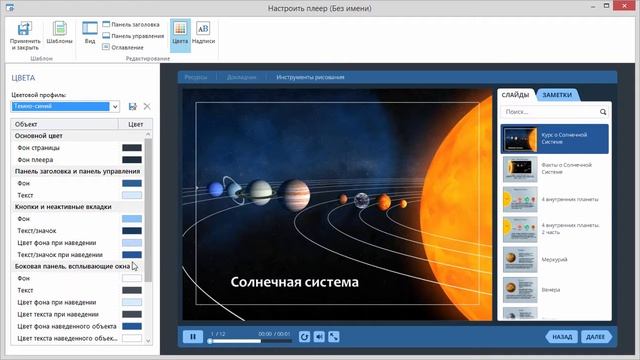Image resolution: width=640 pixels, height=360 pixels.
Task: Select slide Курс о Солнечной Системе
Action: coord(555,139)
